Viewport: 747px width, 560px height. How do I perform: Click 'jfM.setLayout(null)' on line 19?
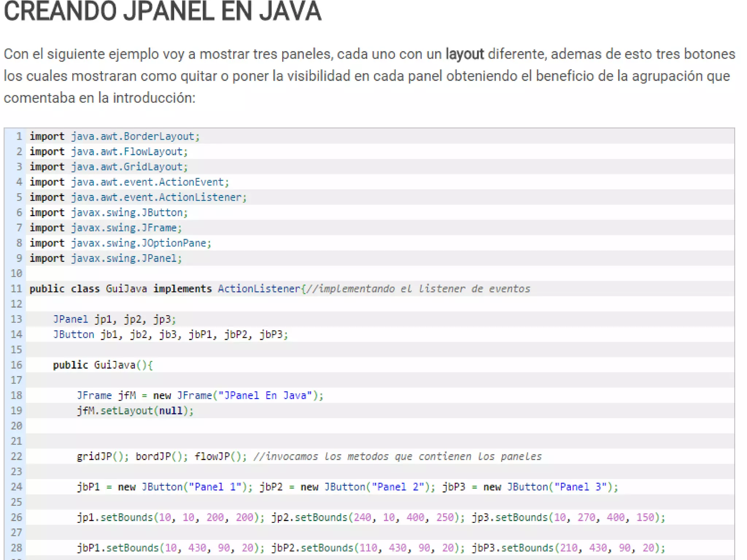[x=135, y=411]
